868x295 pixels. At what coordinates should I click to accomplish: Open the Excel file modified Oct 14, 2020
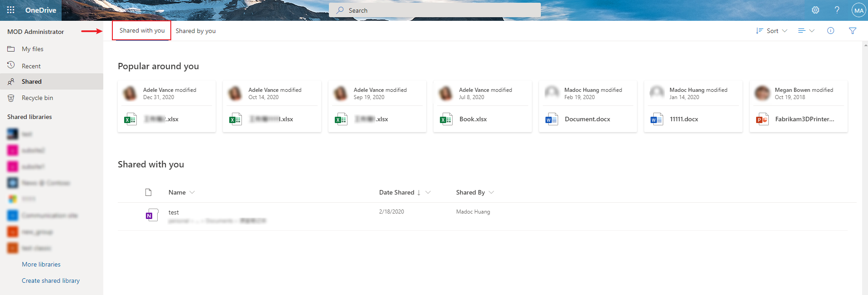(x=272, y=106)
